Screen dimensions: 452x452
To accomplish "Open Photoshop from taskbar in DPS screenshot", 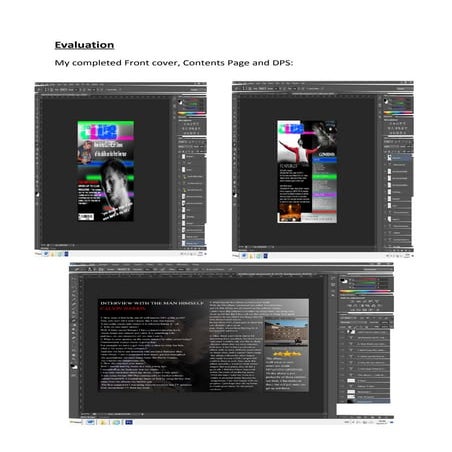I will point(129,422).
